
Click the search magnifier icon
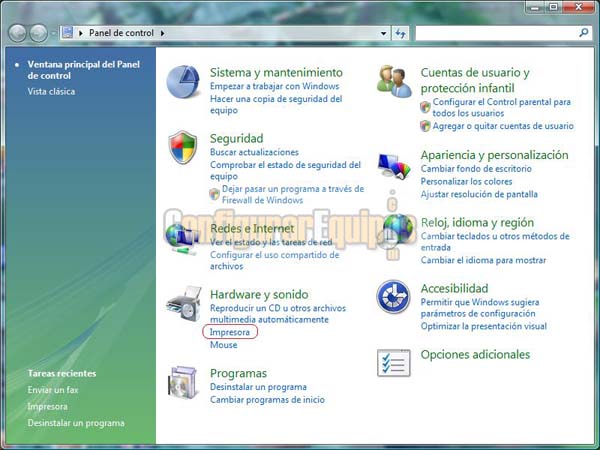tap(584, 33)
